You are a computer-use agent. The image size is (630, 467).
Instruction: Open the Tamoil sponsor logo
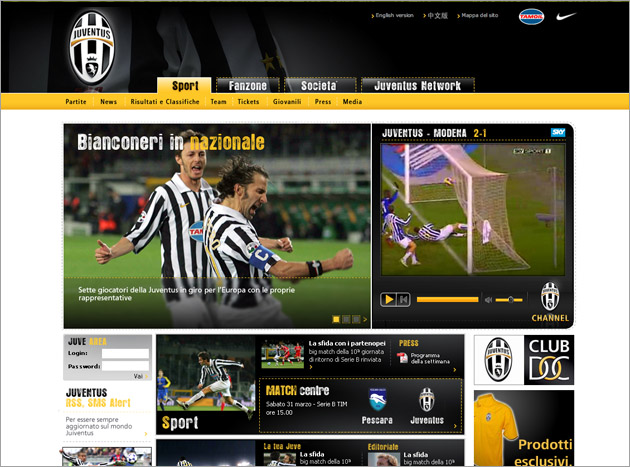click(531, 16)
